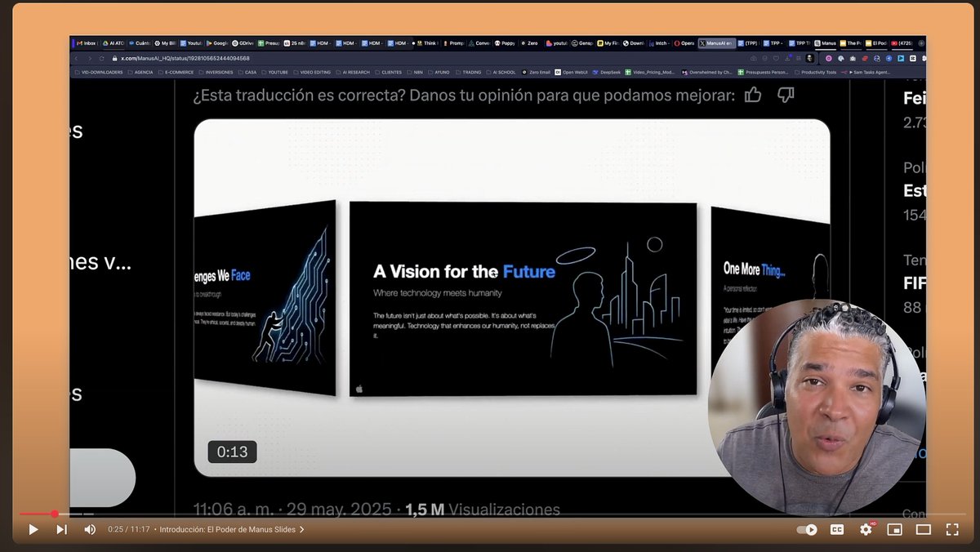Mute the video volume
The width and height of the screenshot is (980, 552).
coord(90,529)
